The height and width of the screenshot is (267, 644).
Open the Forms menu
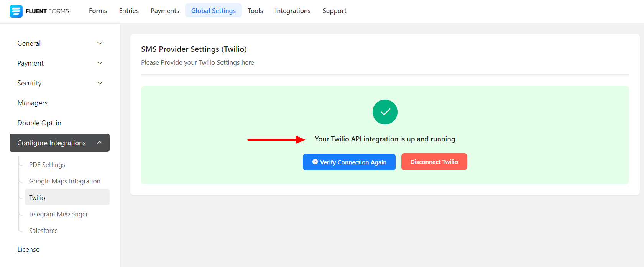tap(98, 11)
